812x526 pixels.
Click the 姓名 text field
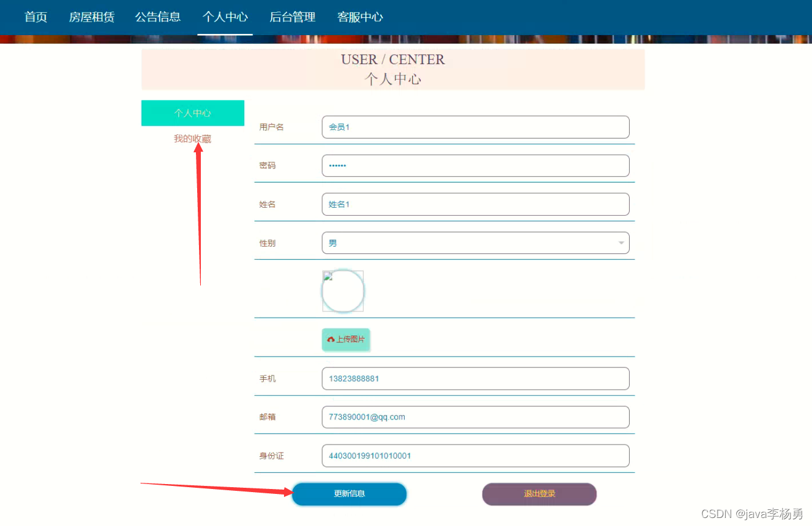(476, 204)
